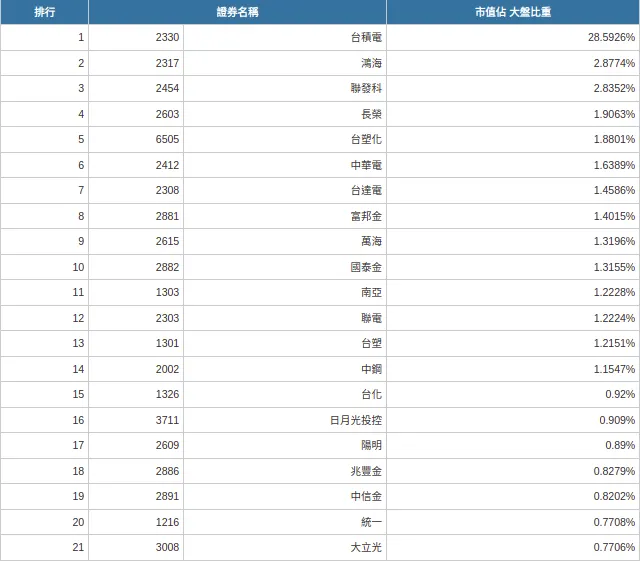
Task: Select the 聯電 name cell
Action: (285, 318)
